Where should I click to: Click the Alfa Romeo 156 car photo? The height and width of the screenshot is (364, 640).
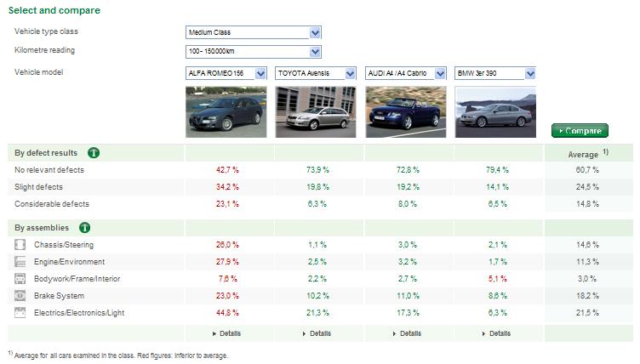pyautogui.click(x=226, y=111)
